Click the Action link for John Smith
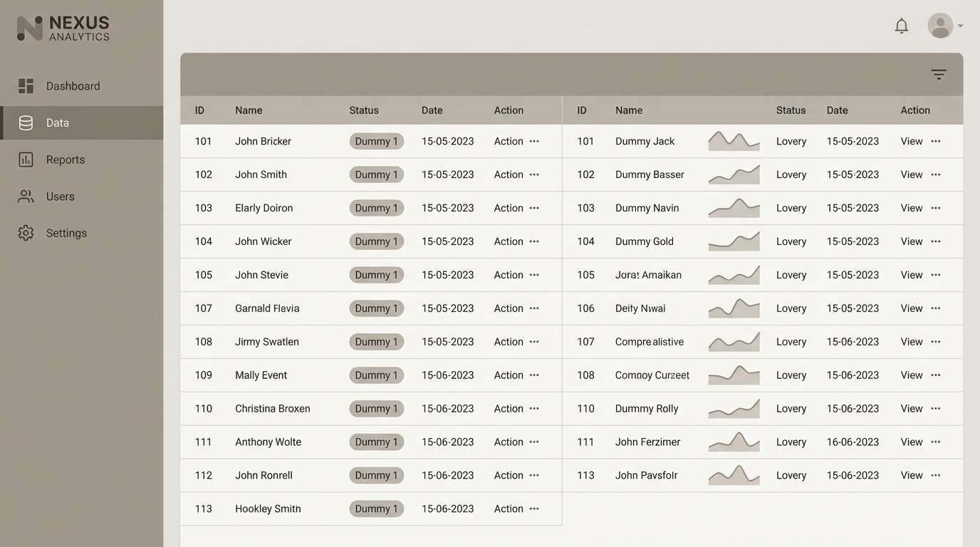980x547 pixels. coord(508,174)
